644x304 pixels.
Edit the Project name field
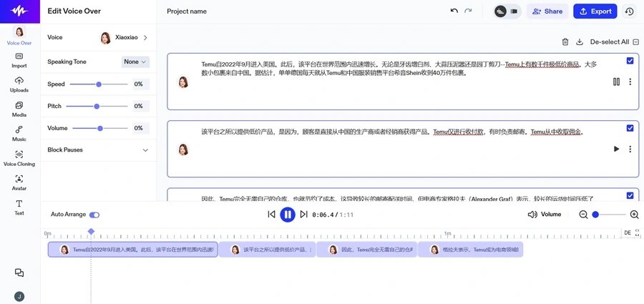[187, 11]
